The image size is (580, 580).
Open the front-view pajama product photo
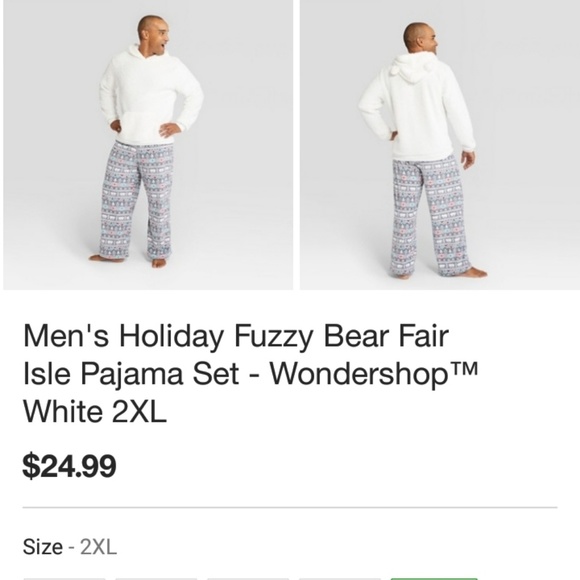coord(148,145)
